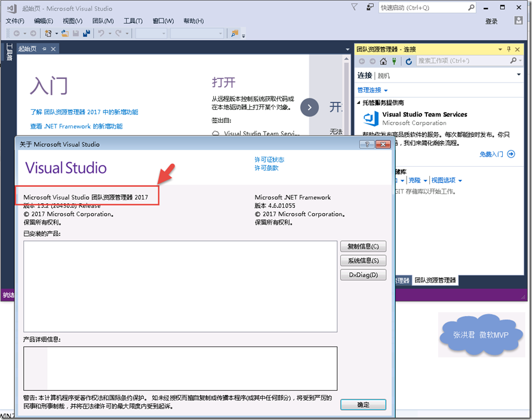Open the 窗口(W) menu
This screenshot has width=532, height=420.
[163, 21]
